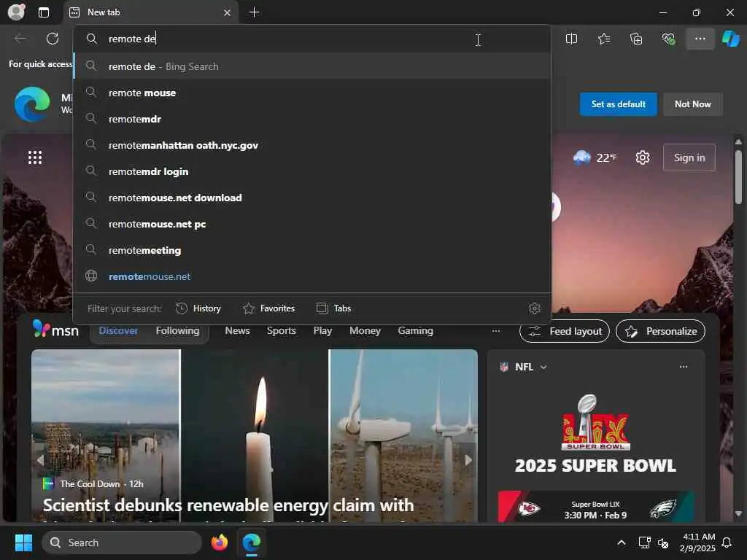Select 'remotemouse.net pc' suggestion
This screenshot has height=560, width=747.
coord(312,224)
